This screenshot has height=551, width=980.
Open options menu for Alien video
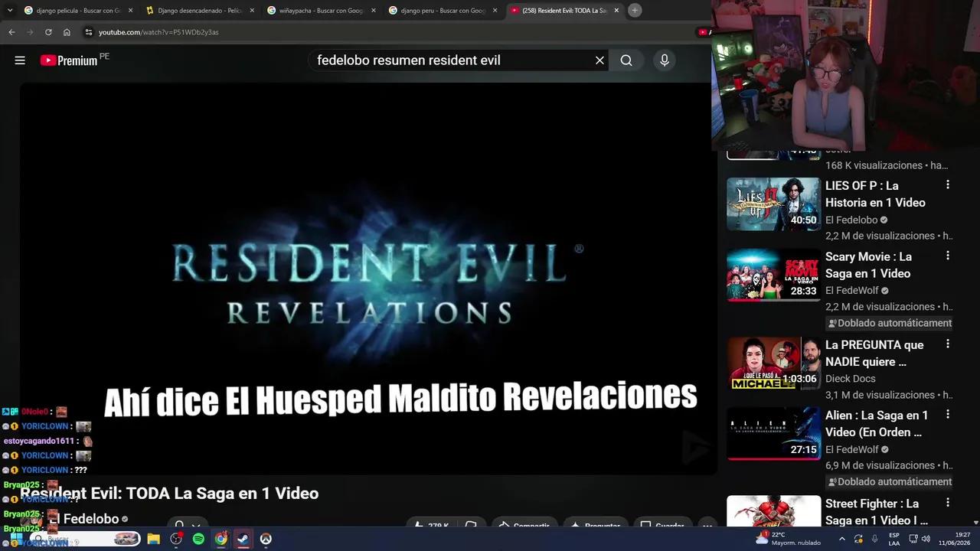point(948,415)
